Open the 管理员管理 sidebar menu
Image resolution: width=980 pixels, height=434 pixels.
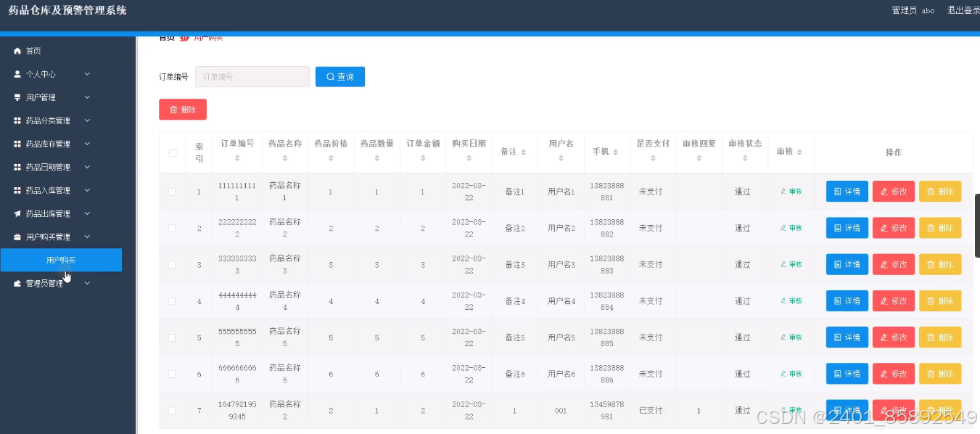coord(51,282)
